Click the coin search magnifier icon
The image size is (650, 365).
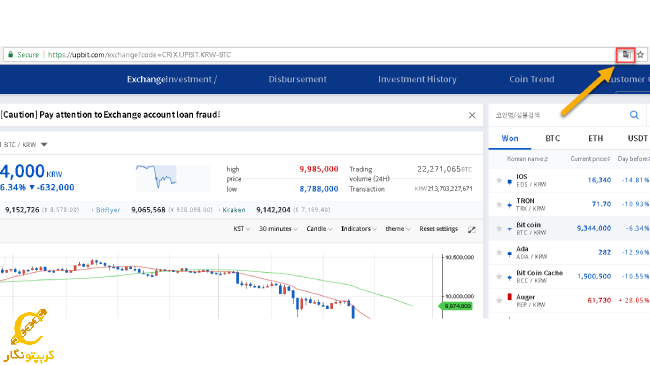(634, 115)
